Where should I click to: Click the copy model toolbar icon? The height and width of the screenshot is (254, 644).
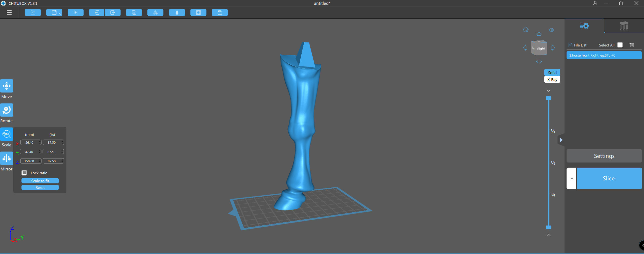pos(134,13)
